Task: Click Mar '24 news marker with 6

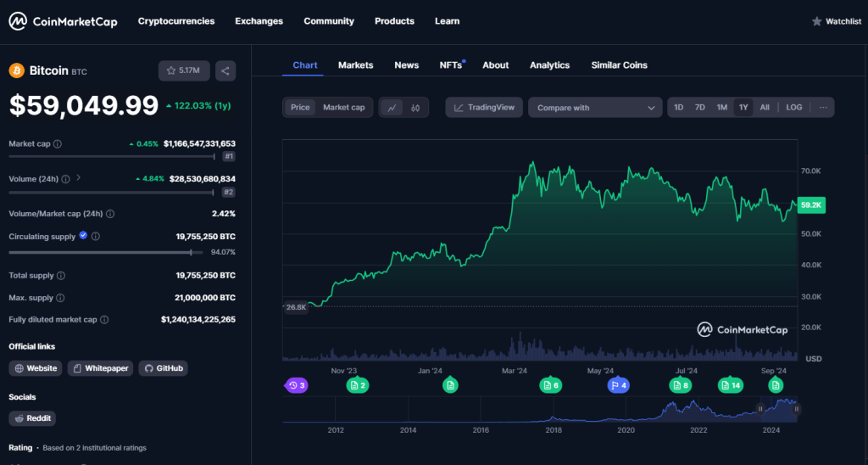Action: [x=551, y=385]
